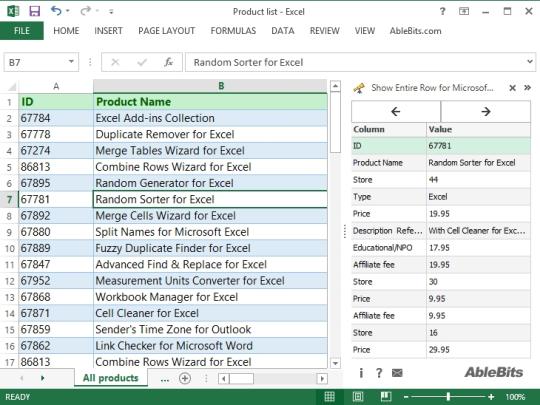Go to previous row with left arrow
Screen dimensions: 540x405
point(396,111)
